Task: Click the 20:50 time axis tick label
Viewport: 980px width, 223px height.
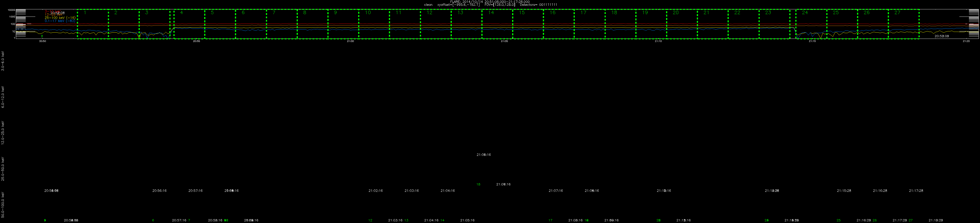Action: pos(43,41)
